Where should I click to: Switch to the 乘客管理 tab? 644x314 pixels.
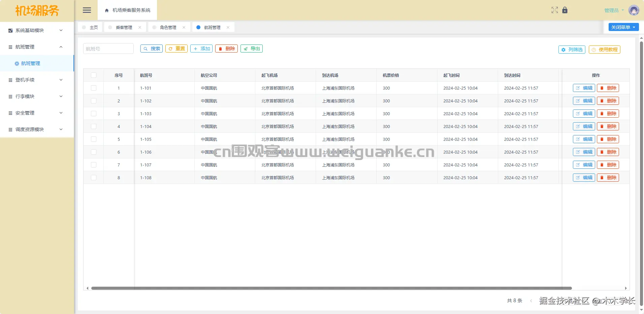(x=125, y=27)
